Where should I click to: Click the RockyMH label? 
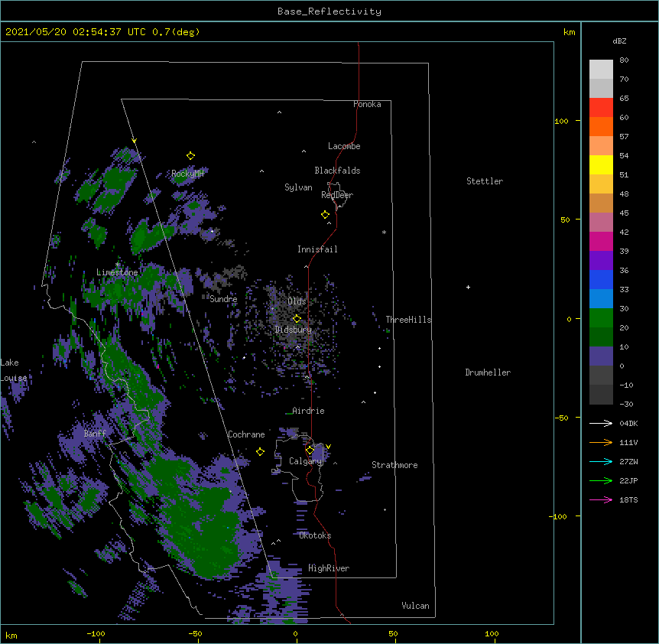[187, 174]
